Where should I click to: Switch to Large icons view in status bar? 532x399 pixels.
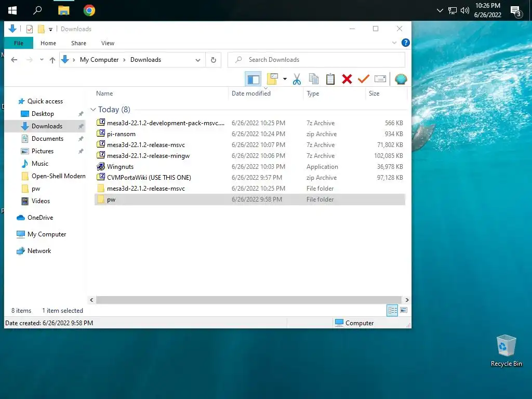coord(403,310)
